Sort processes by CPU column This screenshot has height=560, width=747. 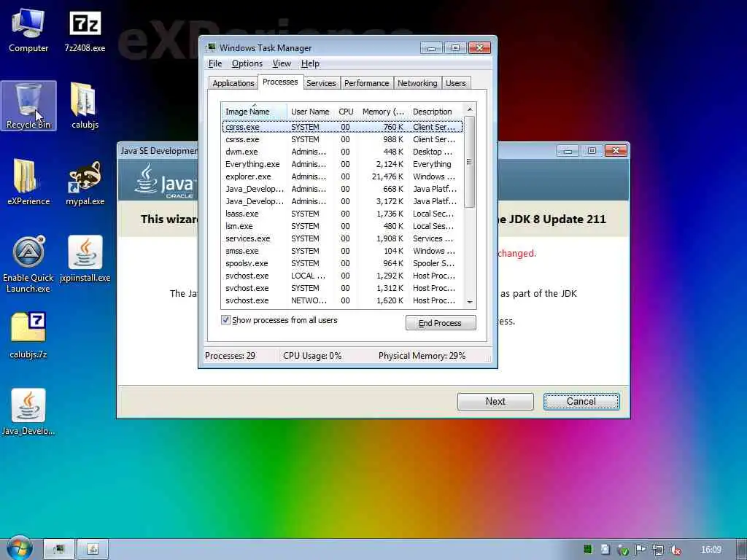click(346, 112)
